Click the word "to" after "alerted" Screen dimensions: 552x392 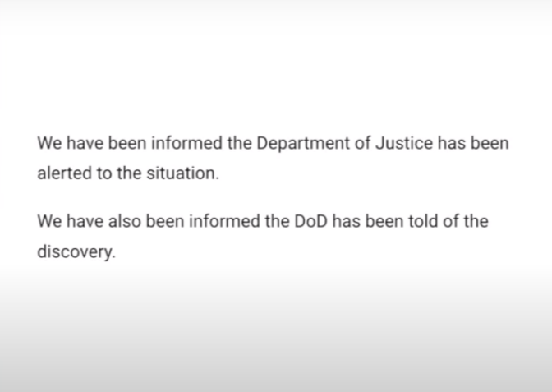(x=104, y=173)
